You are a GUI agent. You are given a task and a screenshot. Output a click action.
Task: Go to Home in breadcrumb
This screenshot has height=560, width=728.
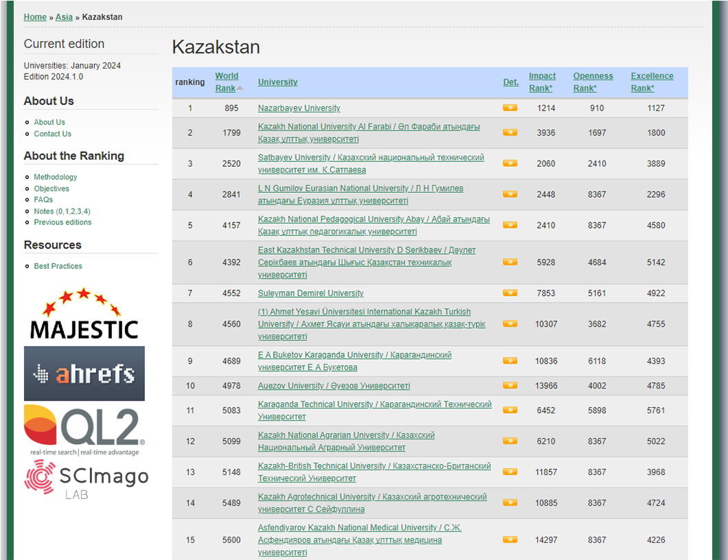[35, 17]
